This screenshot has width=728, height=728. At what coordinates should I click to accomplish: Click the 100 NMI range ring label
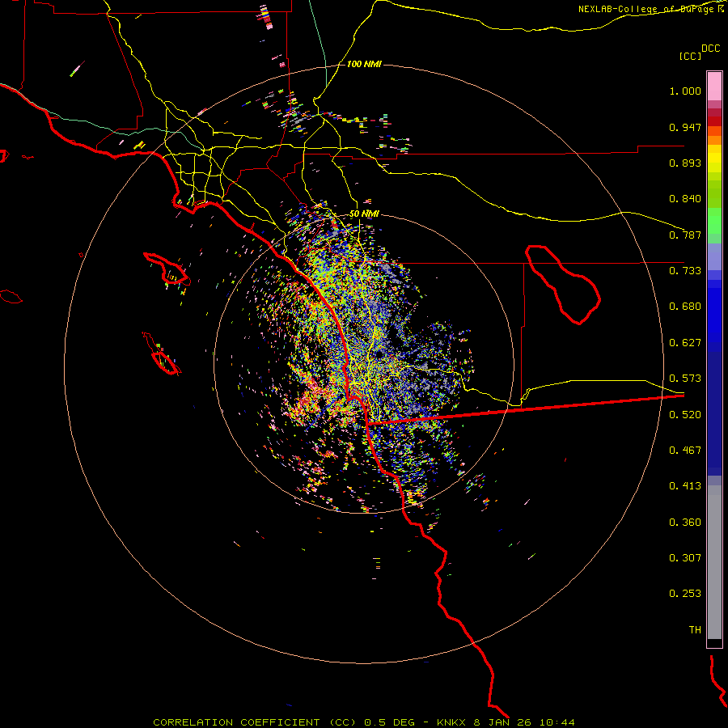pos(364,64)
